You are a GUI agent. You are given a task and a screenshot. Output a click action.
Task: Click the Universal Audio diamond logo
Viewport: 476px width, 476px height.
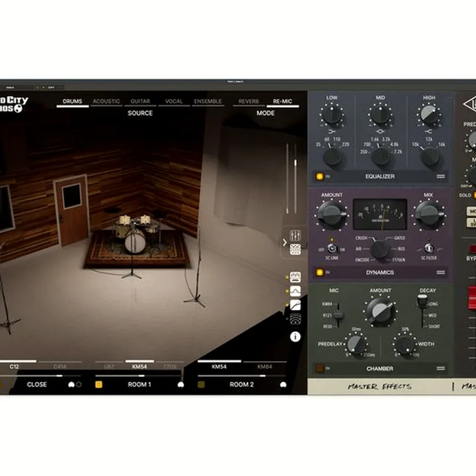tap(469, 104)
